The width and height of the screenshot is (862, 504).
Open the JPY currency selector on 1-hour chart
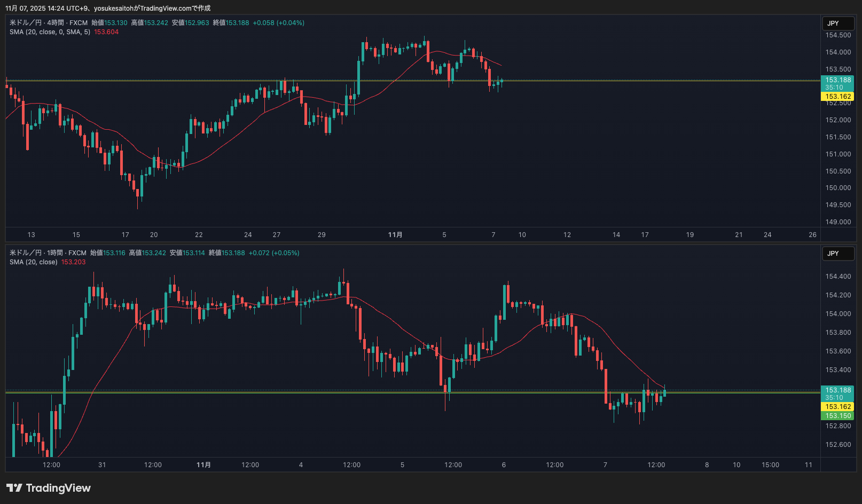pos(837,254)
